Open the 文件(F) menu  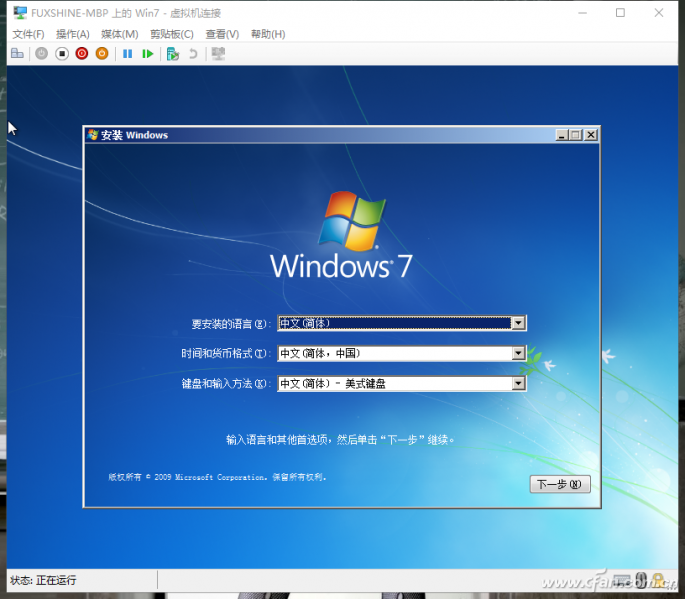(x=28, y=34)
